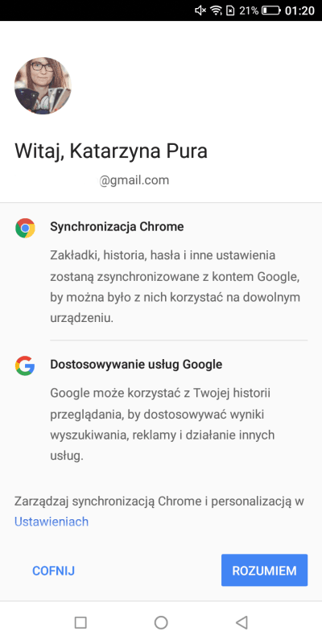Tap the Google G logo icon
322x644 pixels.
click(x=25, y=365)
